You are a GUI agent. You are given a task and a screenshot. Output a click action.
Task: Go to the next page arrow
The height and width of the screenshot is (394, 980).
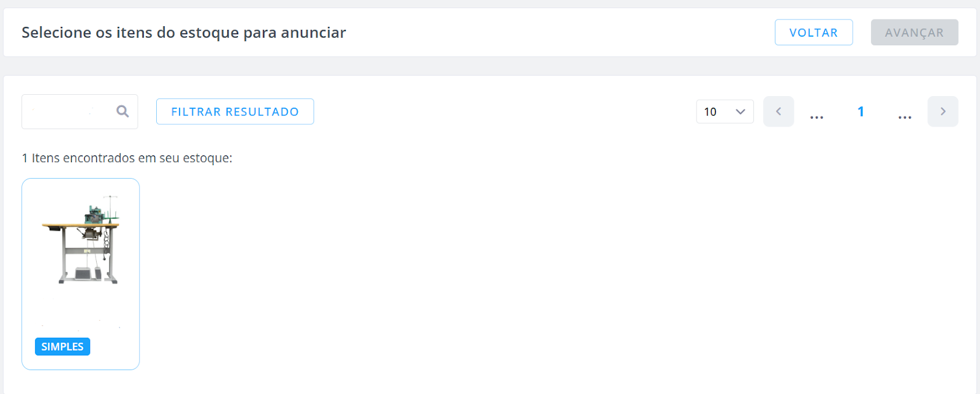tap(943, 111)
